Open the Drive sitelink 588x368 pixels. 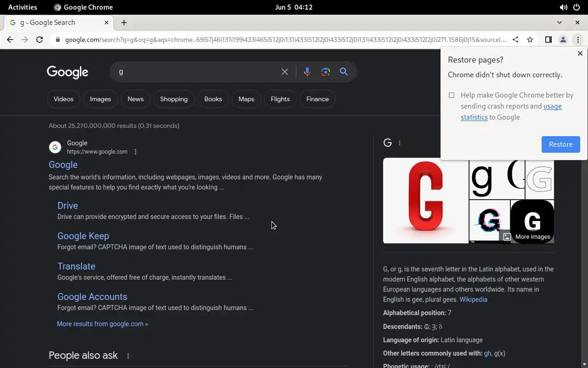pyautogui.click(x=68, y=206)
